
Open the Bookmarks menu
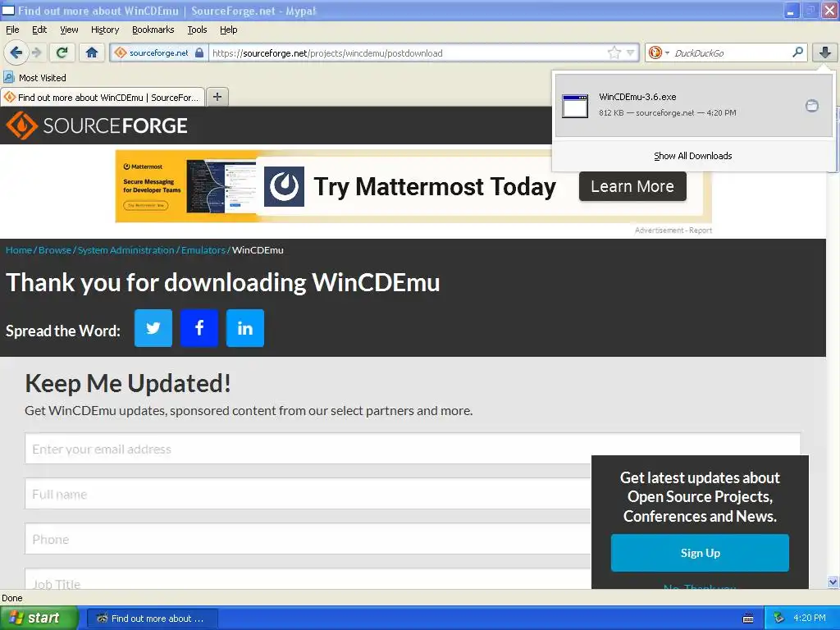(x=153, y=30)
